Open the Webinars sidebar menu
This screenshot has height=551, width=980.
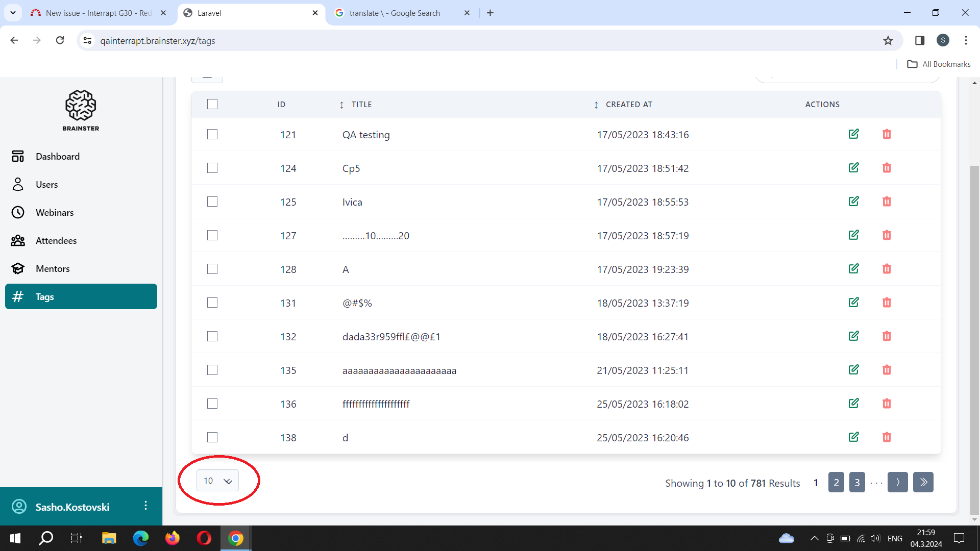click(55, 213)
